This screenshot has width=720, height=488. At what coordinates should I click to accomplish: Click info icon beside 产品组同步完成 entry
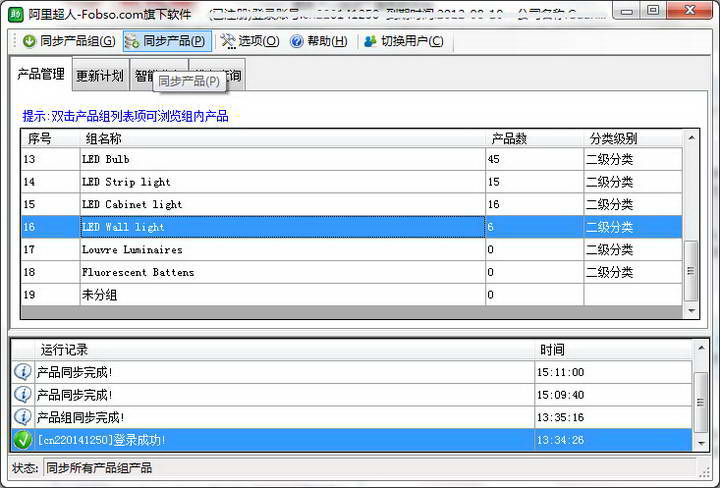tap(23, 416)
